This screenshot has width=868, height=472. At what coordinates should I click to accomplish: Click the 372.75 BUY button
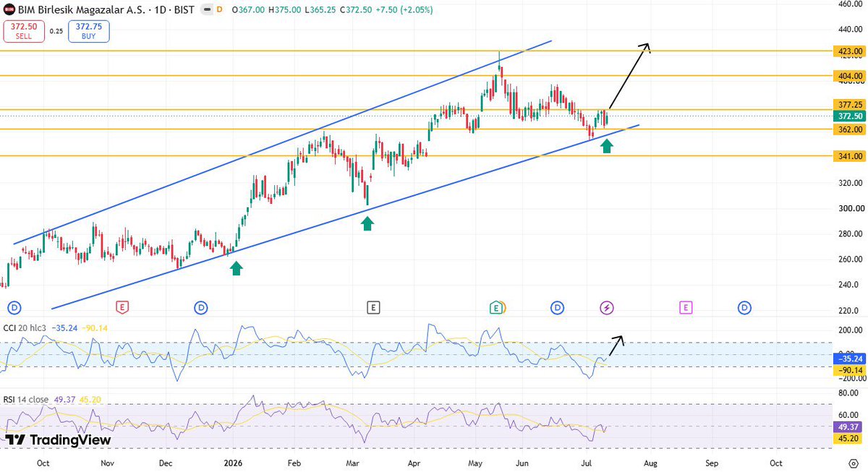[x=90, y=31]
